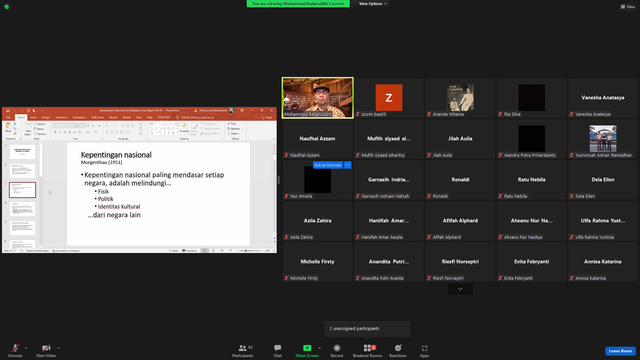Click the green Share Screen icon
Screen dimensions: 640x360
tap(307, 348)
